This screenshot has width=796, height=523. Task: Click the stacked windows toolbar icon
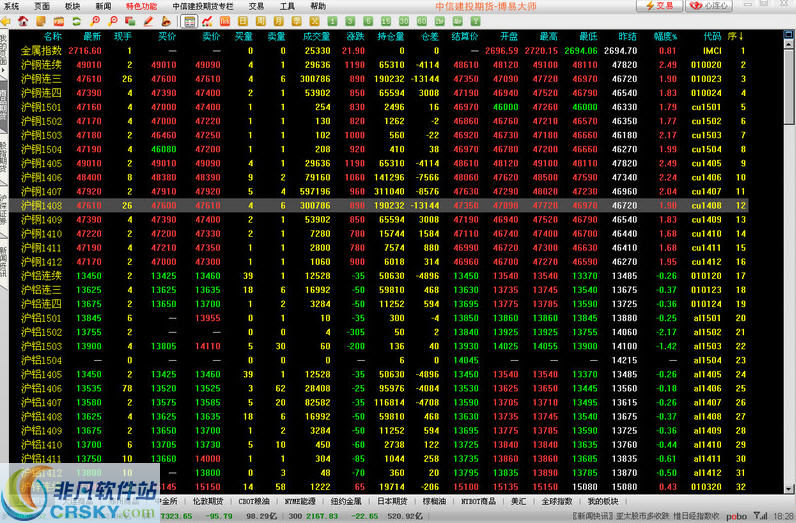130,21
